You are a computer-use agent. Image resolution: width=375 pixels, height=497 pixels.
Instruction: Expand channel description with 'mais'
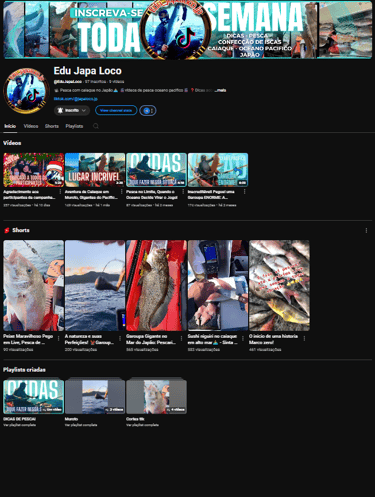tap(221, 90)
